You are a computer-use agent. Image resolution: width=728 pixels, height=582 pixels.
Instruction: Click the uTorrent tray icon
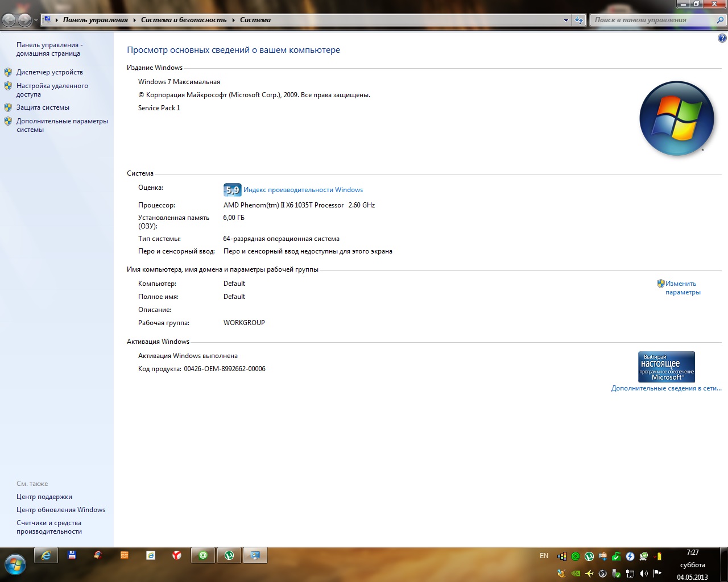pos(589,556)
